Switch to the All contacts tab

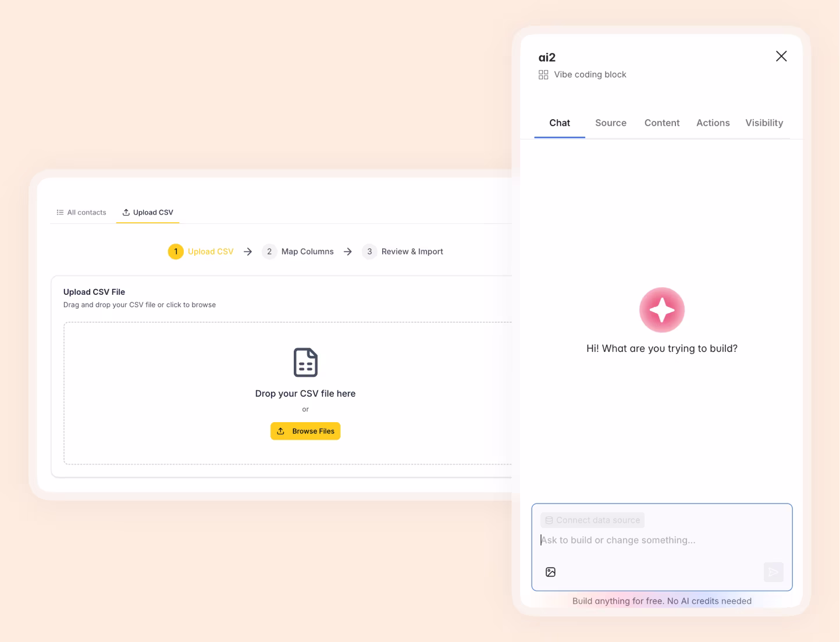[x=81, y=212]
